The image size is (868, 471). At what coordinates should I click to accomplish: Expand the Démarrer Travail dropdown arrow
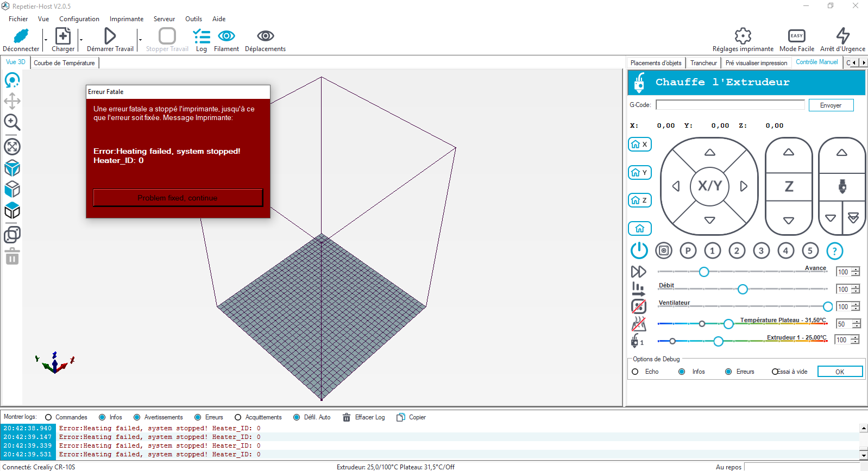pyautogui.click(x=140, y=40)
